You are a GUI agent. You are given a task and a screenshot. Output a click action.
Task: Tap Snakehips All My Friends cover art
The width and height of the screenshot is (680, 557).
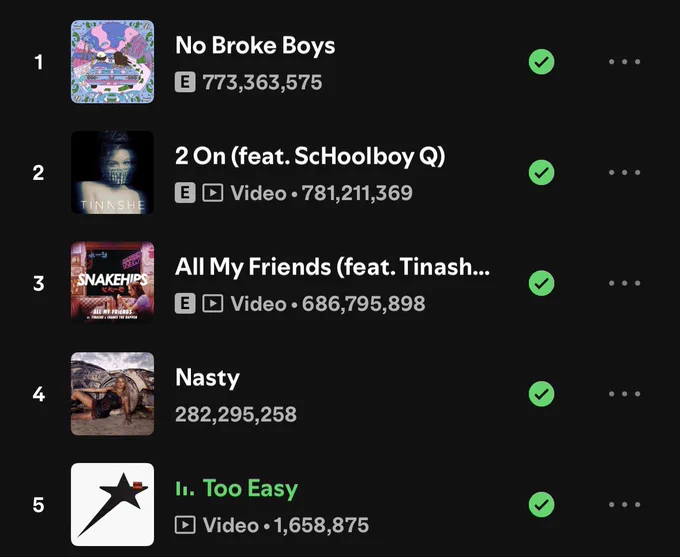click(112, 283)
